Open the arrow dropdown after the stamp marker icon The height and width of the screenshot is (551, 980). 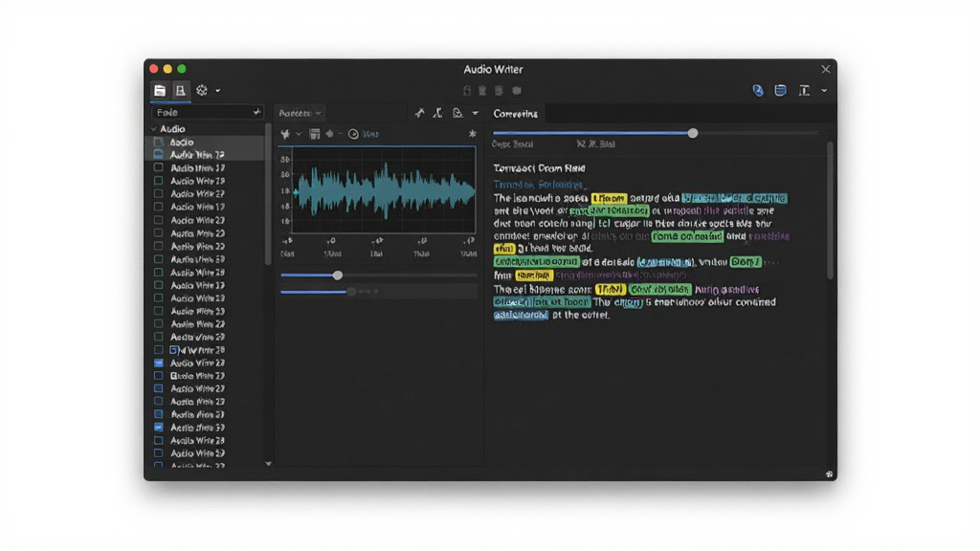click(x=475, y=114)
